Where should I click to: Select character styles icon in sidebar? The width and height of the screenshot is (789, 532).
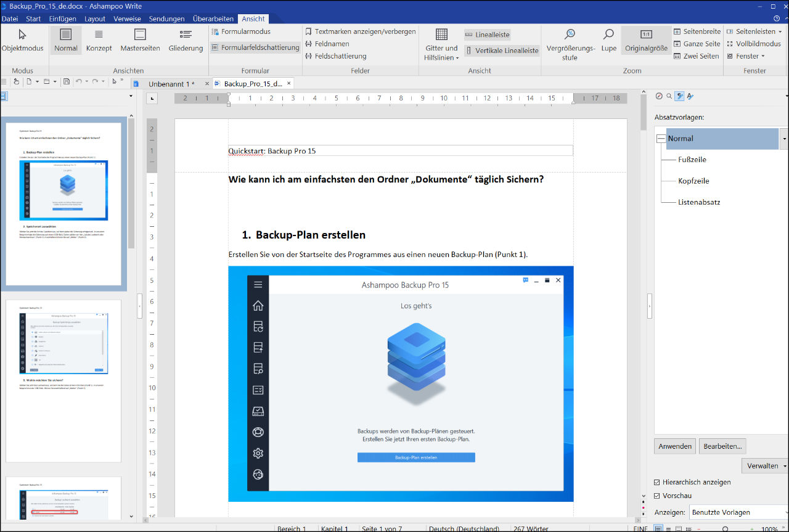tap(690, 96)
